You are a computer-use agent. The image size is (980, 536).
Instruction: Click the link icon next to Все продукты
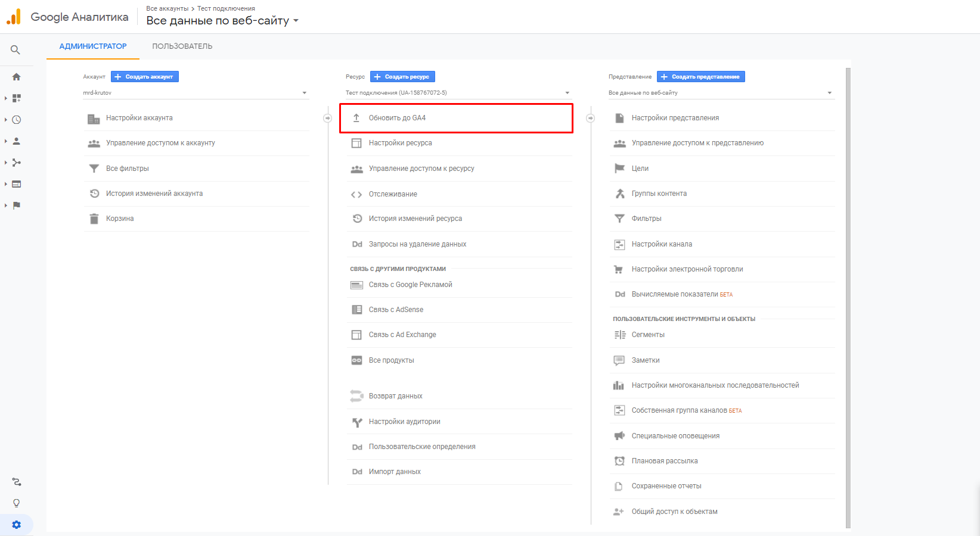[356, 360]
